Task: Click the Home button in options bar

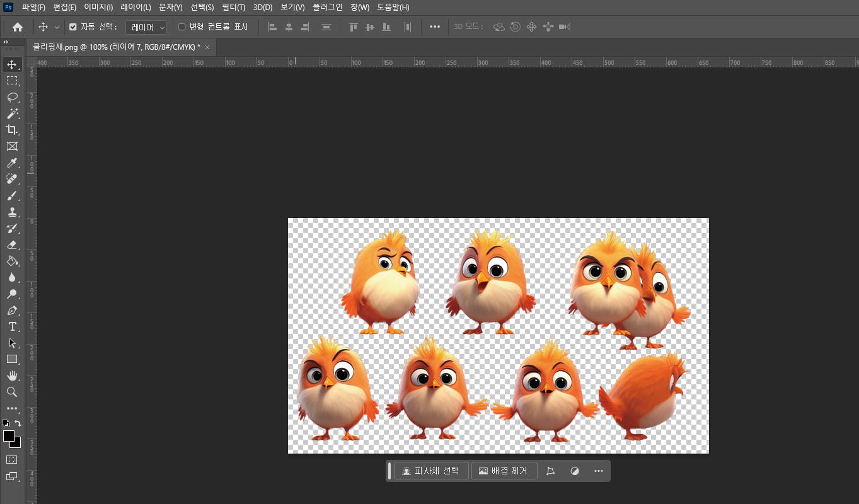Action: [x=18, y=27]
